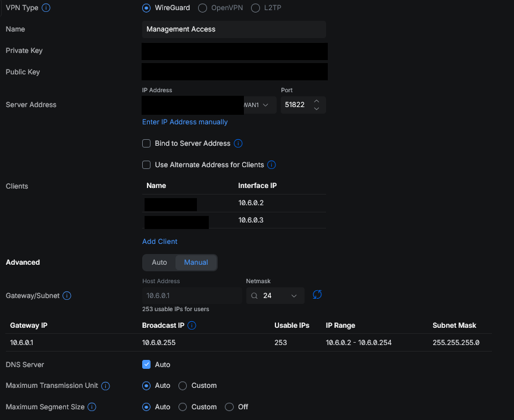This screenshot has width=514, height=420.
Task: Show Use Alternate Address info icon
Action: tap(271, 165)
